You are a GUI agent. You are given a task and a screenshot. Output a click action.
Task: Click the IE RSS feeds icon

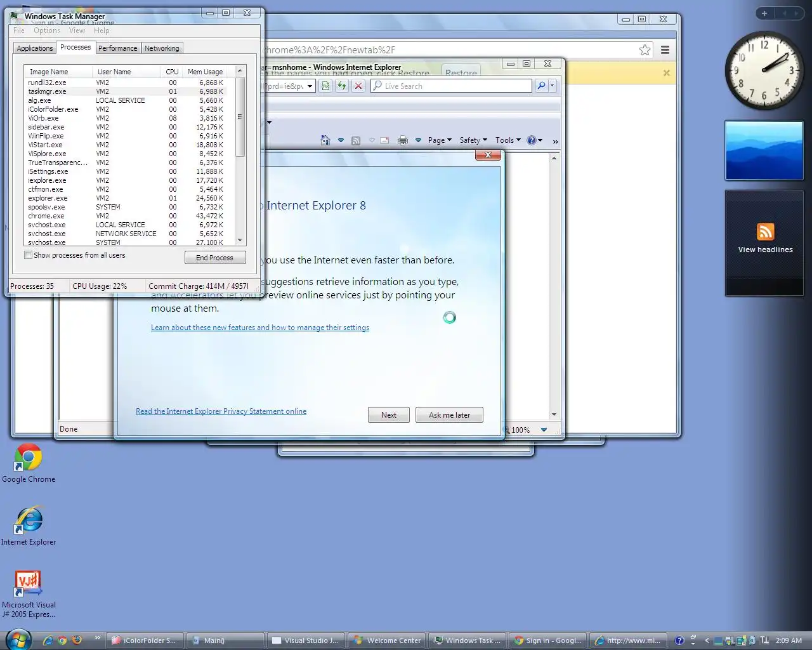[x=356, y=141]
